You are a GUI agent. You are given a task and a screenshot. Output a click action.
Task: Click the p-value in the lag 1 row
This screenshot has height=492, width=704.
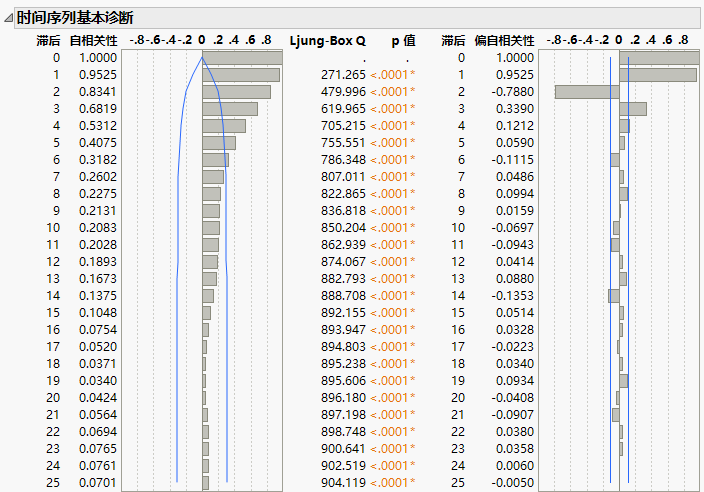pos(392,75)
